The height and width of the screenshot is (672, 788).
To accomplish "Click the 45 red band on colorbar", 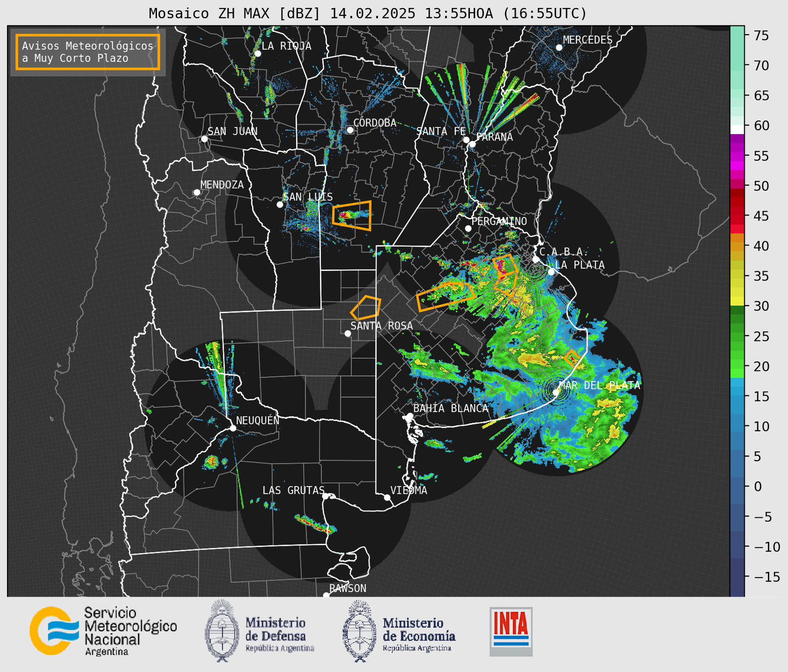I will coord(737,215).
